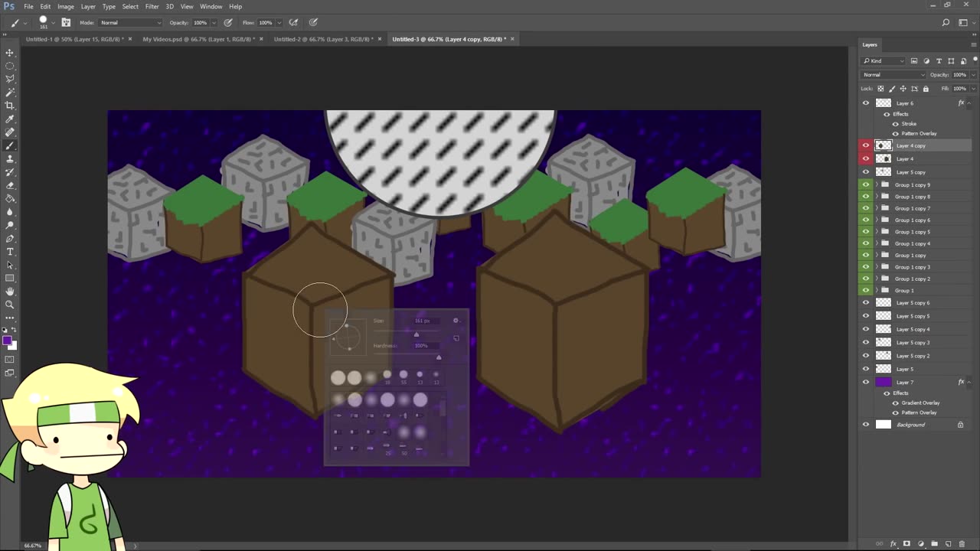
Task: Hide the Background layer eye
Action: (x=866, y=425)
